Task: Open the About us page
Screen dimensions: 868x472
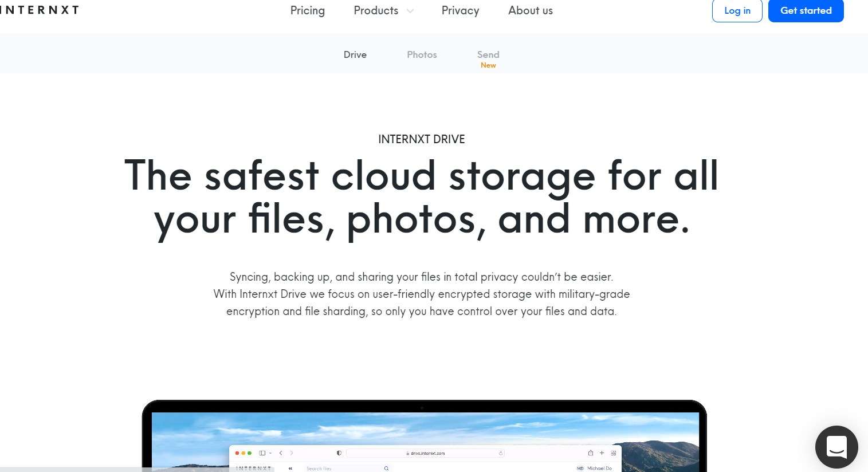Action: pos(531,10)
